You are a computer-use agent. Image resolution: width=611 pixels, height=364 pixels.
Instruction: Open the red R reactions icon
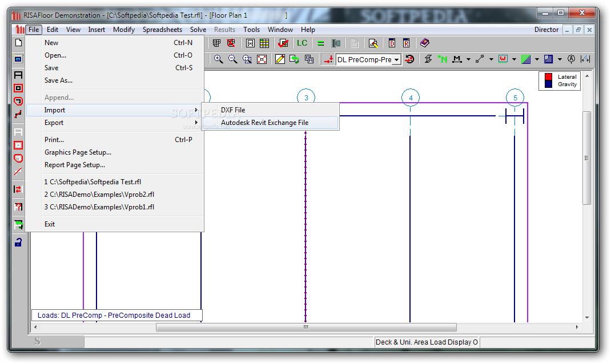407,43
